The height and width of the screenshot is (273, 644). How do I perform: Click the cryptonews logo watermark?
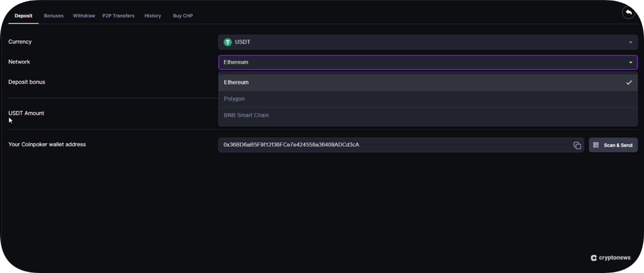point(610,258)
